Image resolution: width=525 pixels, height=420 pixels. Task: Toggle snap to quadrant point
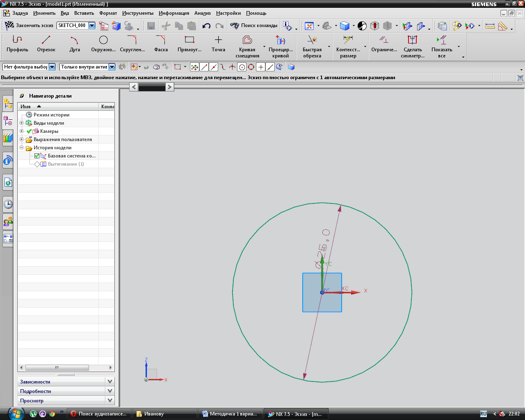(x=251, y=67)
